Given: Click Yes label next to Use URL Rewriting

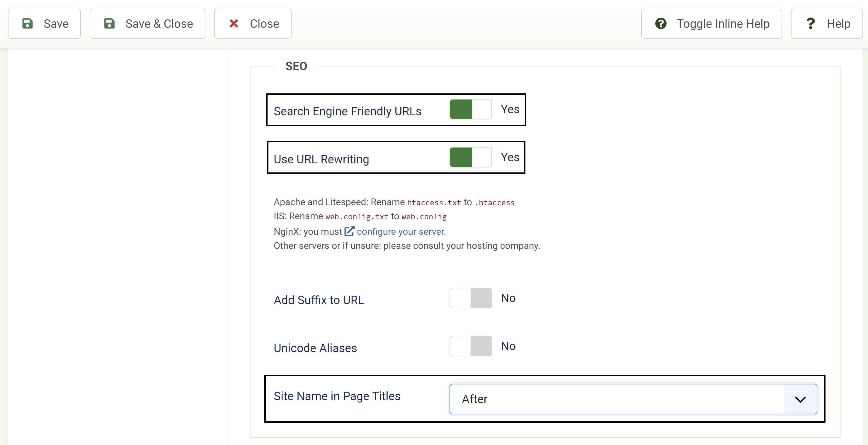Looking at the screenshot, I should pos(510,157).
